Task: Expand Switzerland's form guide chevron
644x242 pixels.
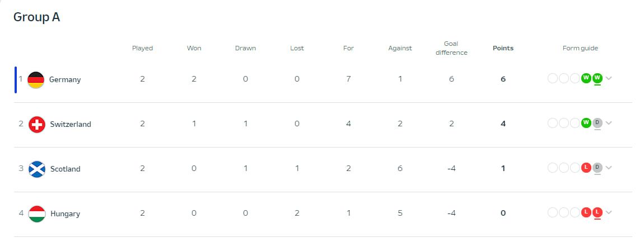Action: click(x=609, y=123)
